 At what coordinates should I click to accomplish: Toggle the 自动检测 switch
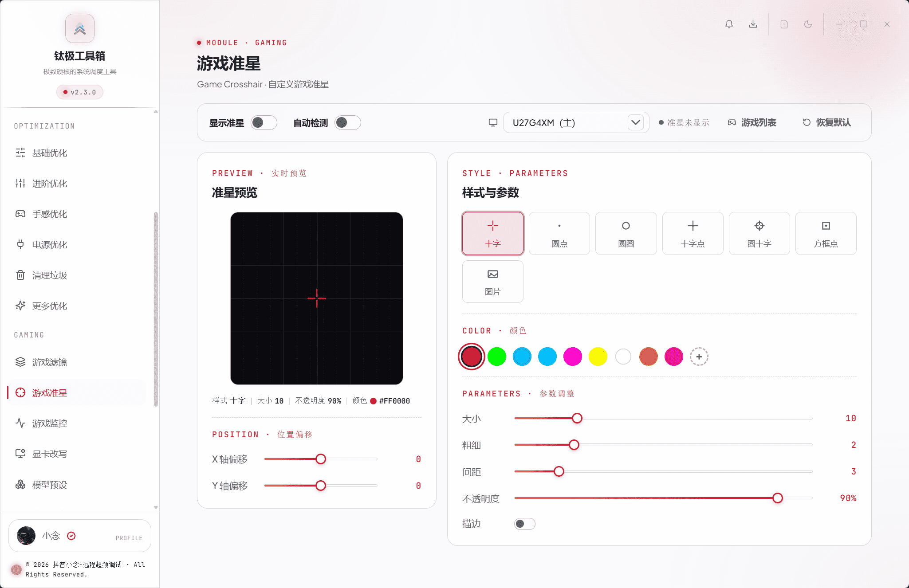[347, 122]
